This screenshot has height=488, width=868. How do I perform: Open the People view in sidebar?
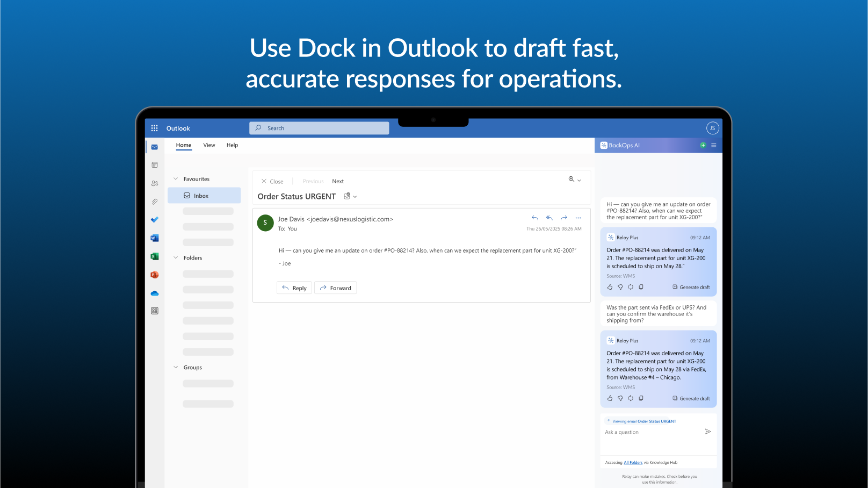coord(155,183)
